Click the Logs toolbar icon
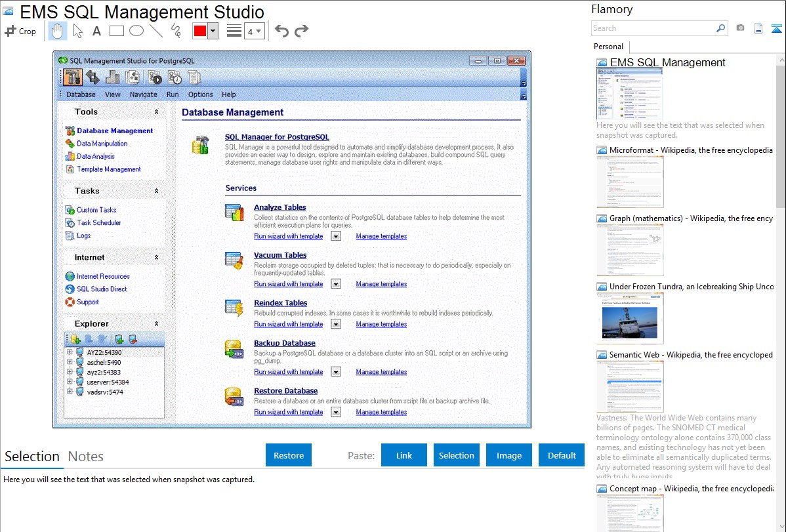This screenshot has width=786, height=532. [194, 77]
